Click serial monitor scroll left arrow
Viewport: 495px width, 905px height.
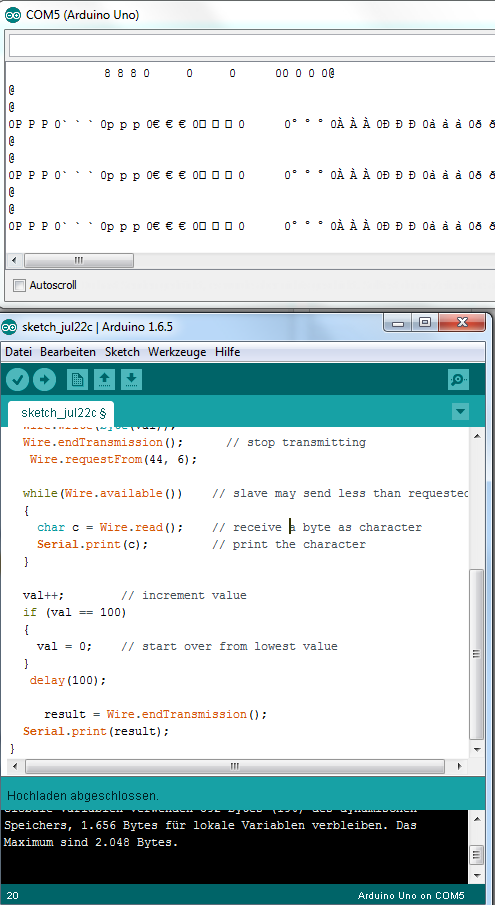pyautogui.click(x=14, y=260)
